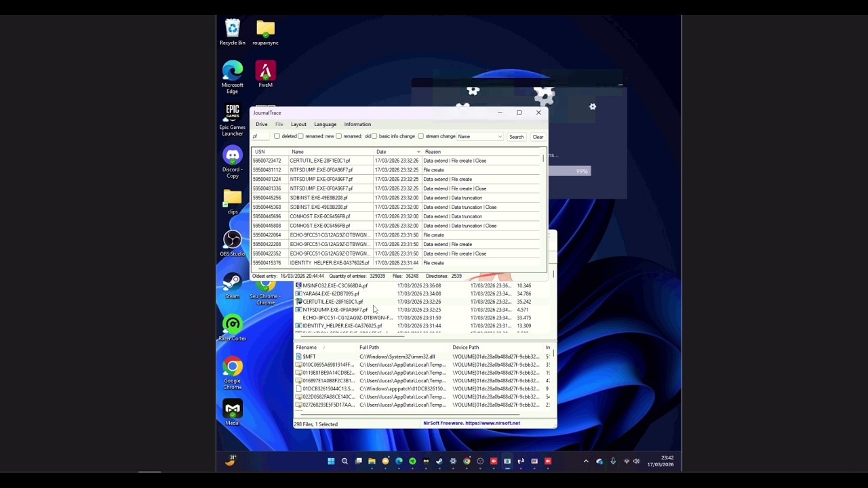Viewport: 868px width, 488px height.
Task: Open File Explorer from taskbar
Action: tap(372, 462)
